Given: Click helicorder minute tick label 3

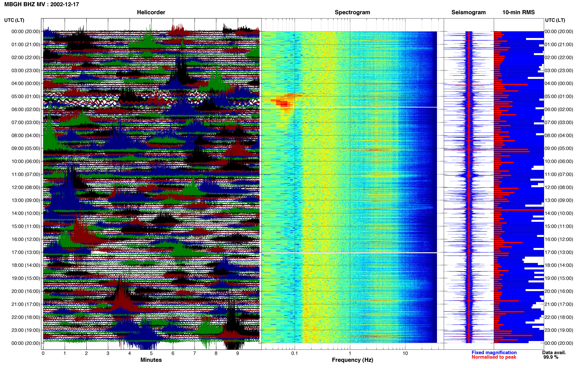Looking at the screenshot, I should (x=108, y=353).
